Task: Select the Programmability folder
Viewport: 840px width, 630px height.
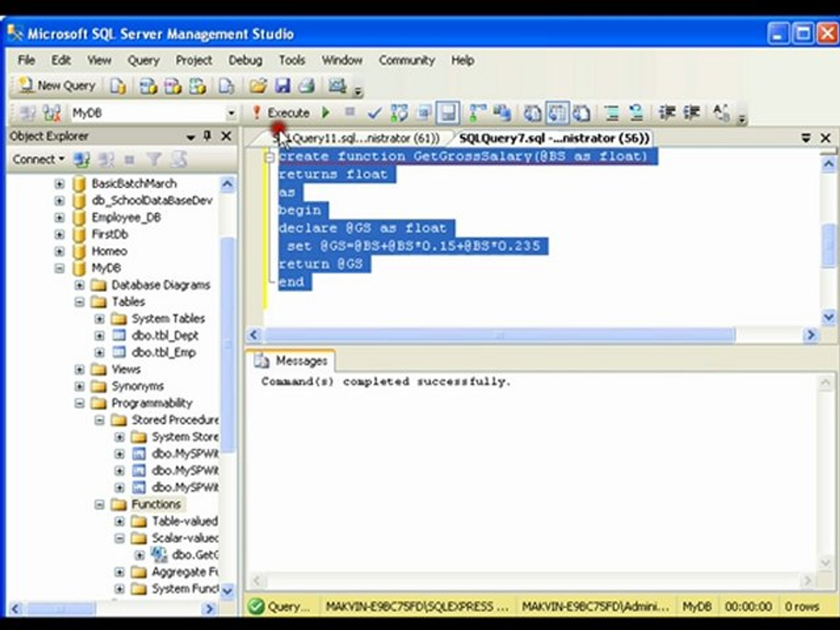Action: tap(152, 403)
